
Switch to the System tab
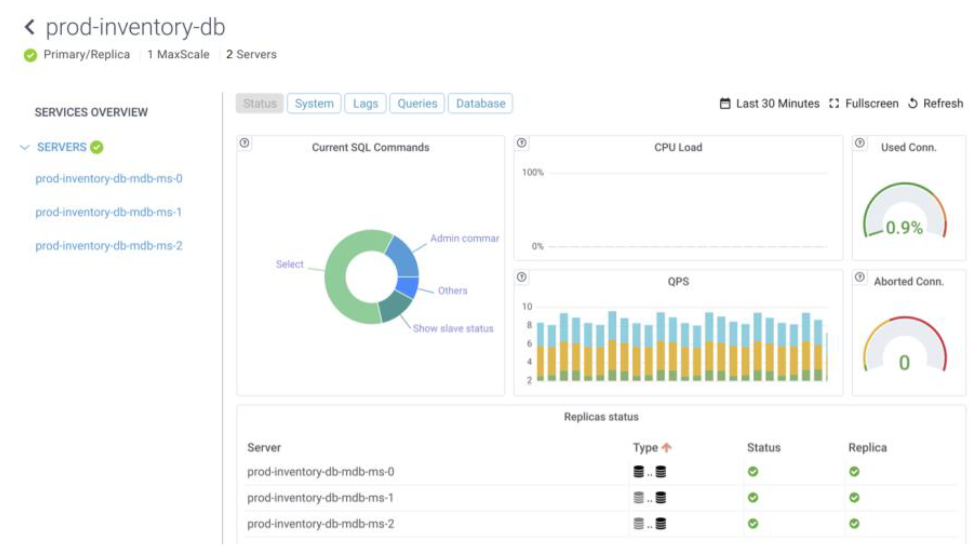pyautogui.click(x=314, y=103)
